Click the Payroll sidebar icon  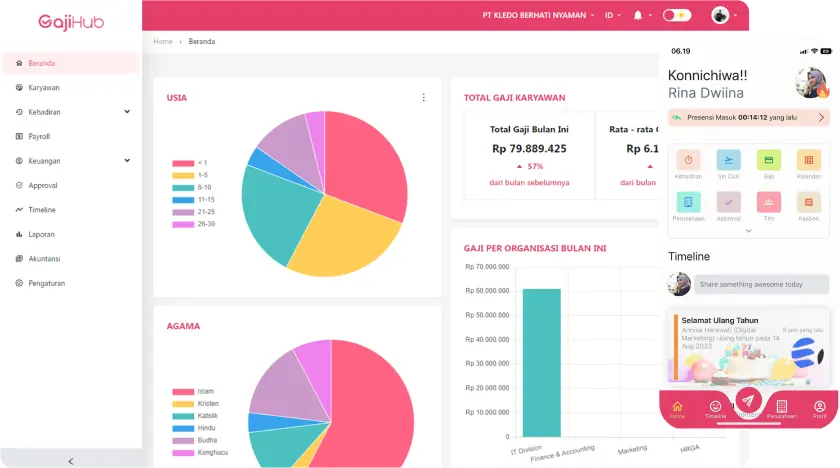tap(19, 137)
